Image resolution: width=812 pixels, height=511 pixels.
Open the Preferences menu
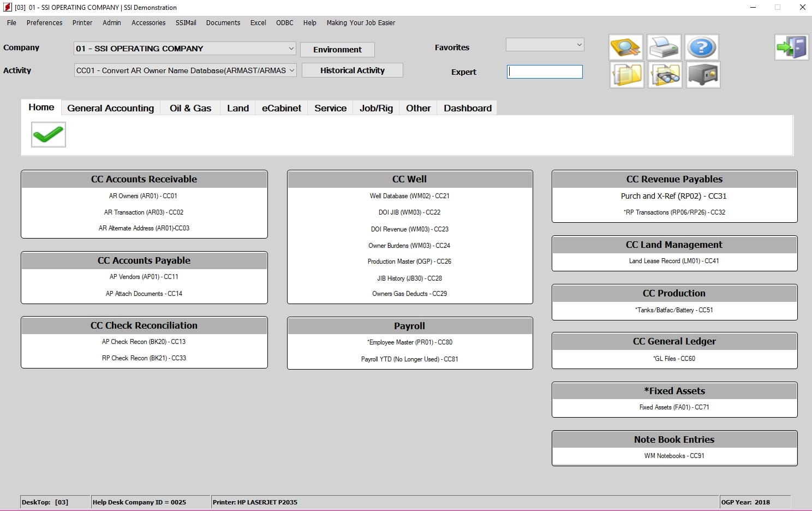[44, 23]
